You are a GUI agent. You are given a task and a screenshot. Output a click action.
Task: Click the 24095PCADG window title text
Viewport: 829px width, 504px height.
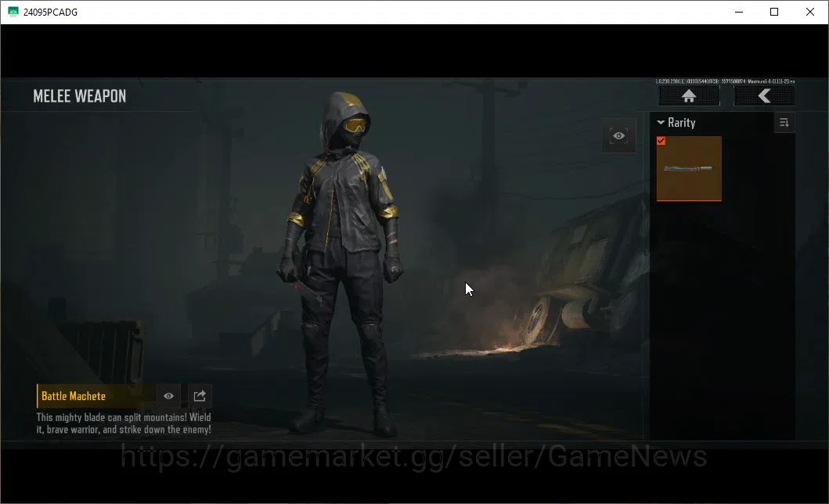click(x=50, y=13)
